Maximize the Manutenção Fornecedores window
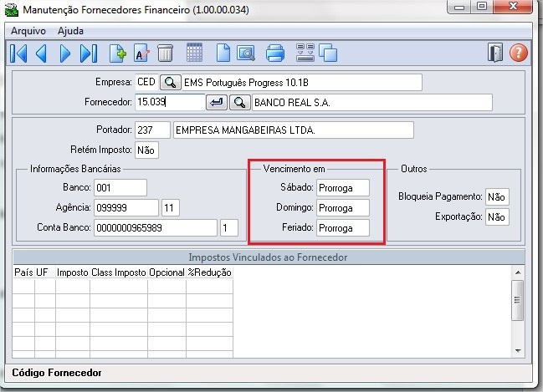The image size is (543, 392). (x=482, y=7)
